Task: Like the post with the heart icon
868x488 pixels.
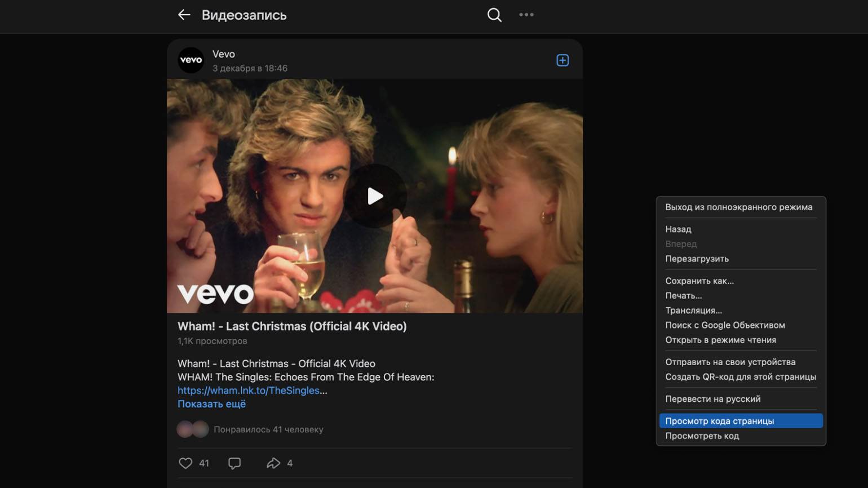Action: click(x=185, y=463)
